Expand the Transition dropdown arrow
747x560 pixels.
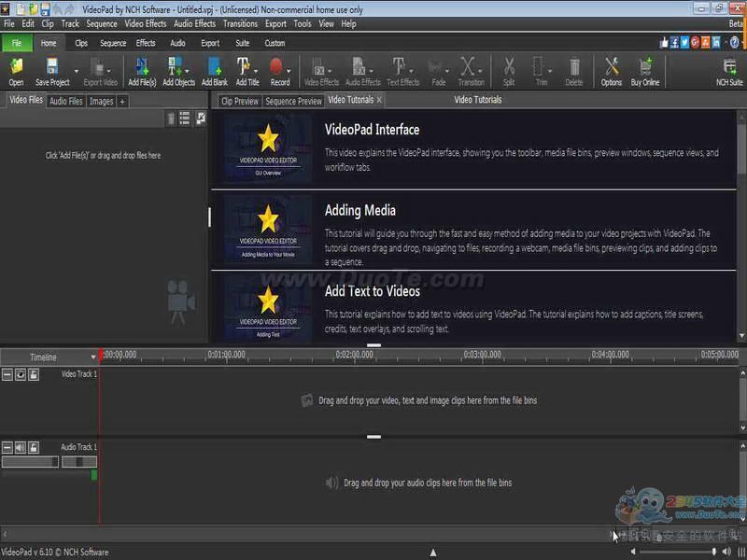480,71
